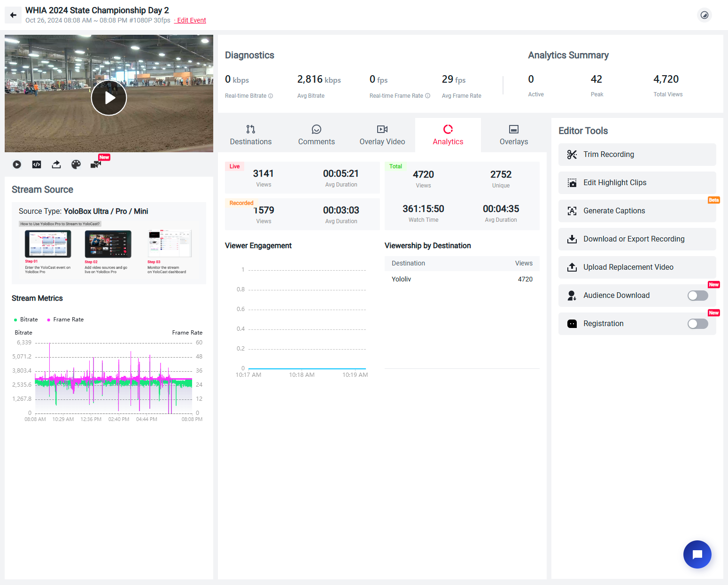Click the small play icon below the video
Image resolution: width=728 pixels, height=585 pixels.
[17, 164]
